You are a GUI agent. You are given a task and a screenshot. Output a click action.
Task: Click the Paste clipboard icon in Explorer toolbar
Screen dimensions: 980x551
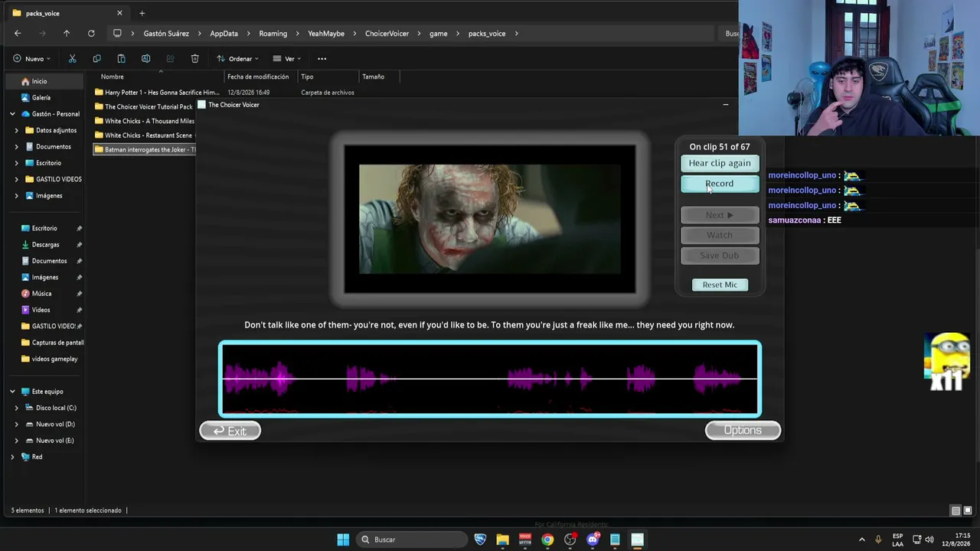(121, 58)
